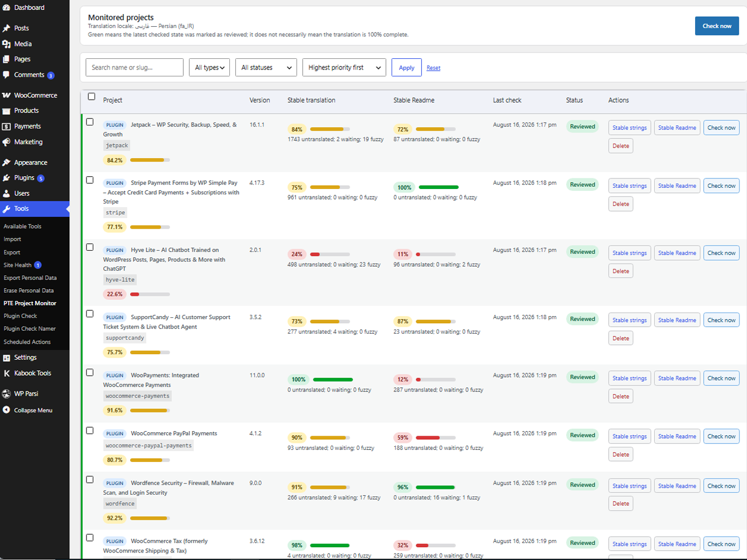
Task: Click the Settings sliders icon
Action: (6, 358)
